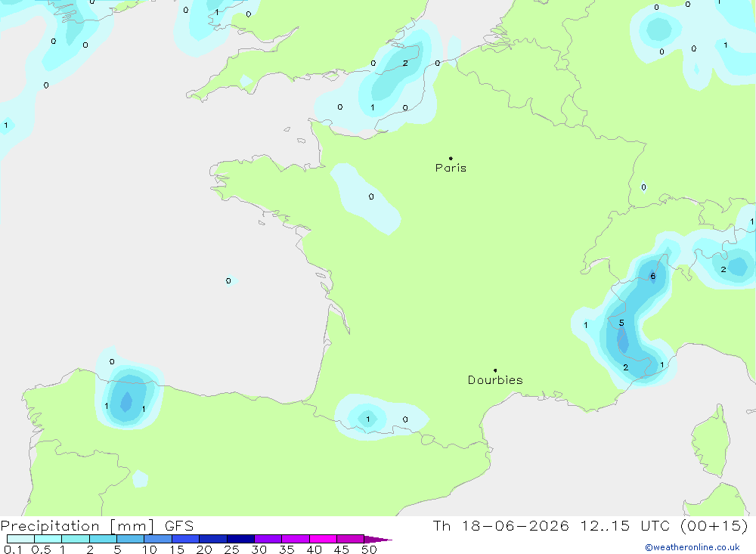This screenshot has width=756, height=554.
Task: Pick the 30 mm purple legend swatch
Action: tap(268, 539)
